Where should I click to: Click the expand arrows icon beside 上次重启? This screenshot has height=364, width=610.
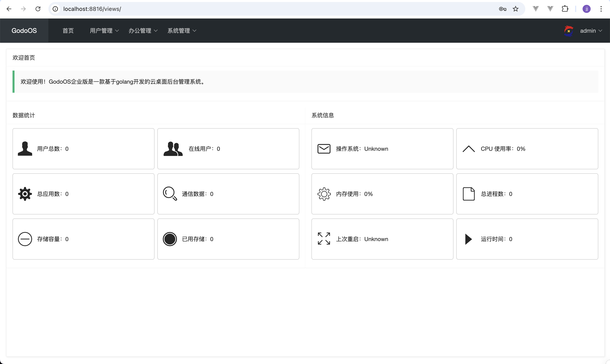[324, 239]
